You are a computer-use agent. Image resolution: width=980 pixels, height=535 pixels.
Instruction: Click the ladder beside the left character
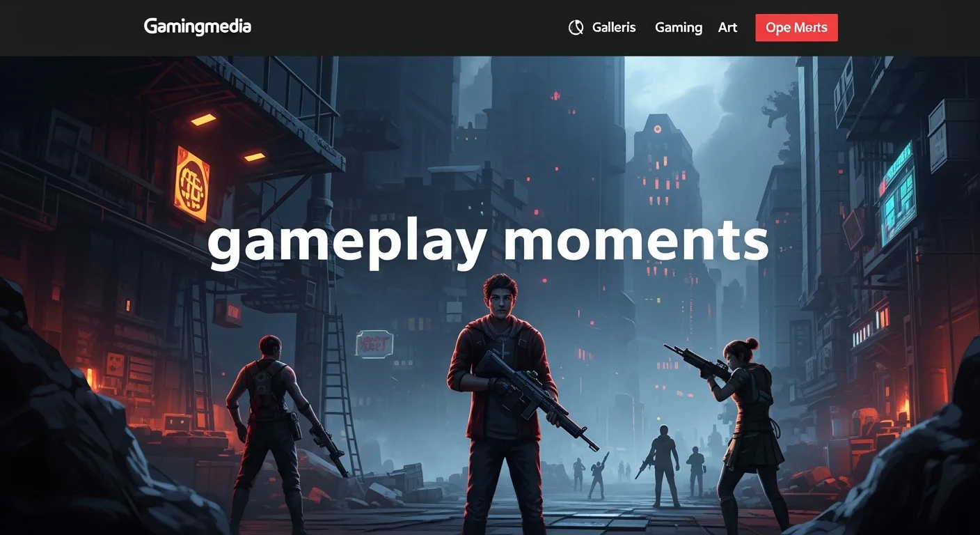point(341,390)
